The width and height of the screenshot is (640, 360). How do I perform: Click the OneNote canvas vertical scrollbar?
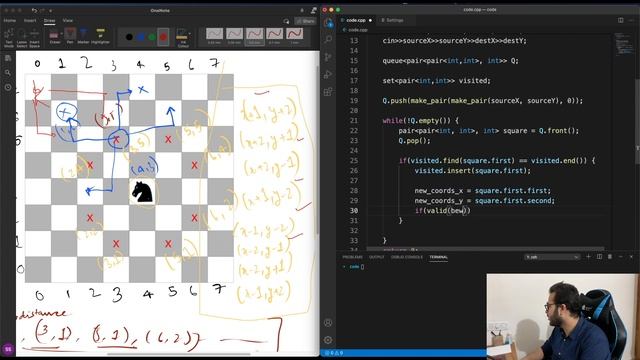coord(318,151)
